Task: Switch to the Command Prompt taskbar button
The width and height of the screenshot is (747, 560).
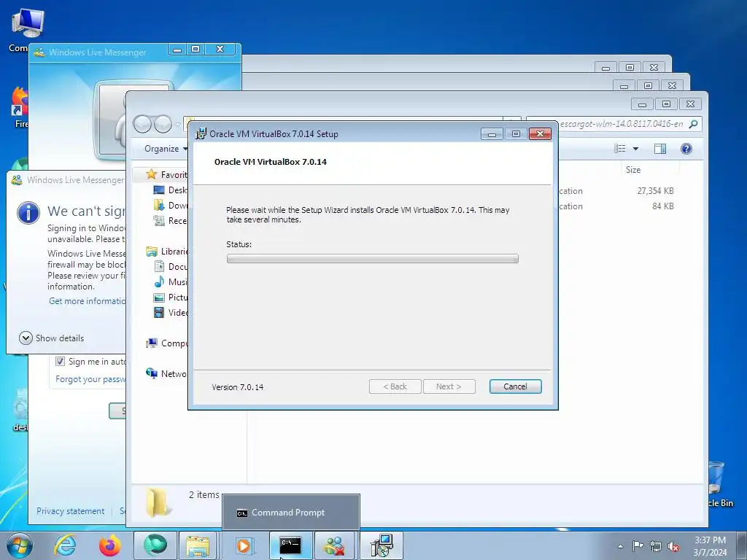Action: (x=290, y=545)
